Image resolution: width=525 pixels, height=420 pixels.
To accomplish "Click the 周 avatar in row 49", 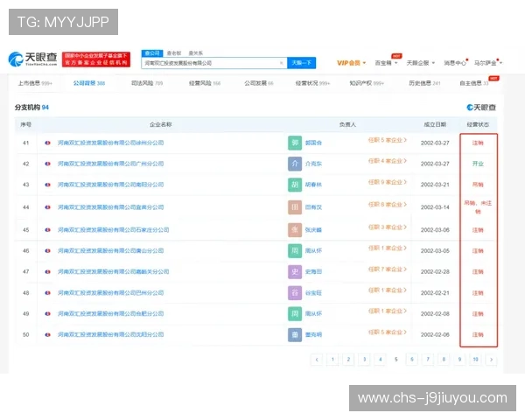I will [x=295, y=314].
